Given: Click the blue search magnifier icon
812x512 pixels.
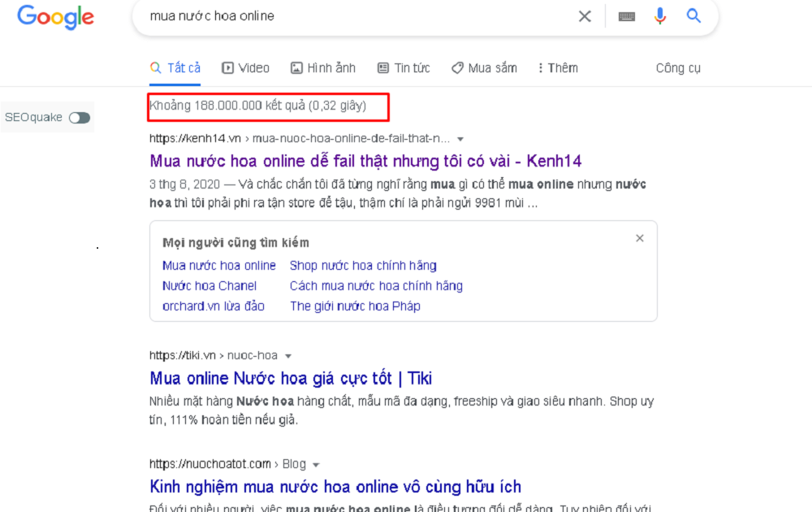Looking at the screenshot, I should click(693, 16).
